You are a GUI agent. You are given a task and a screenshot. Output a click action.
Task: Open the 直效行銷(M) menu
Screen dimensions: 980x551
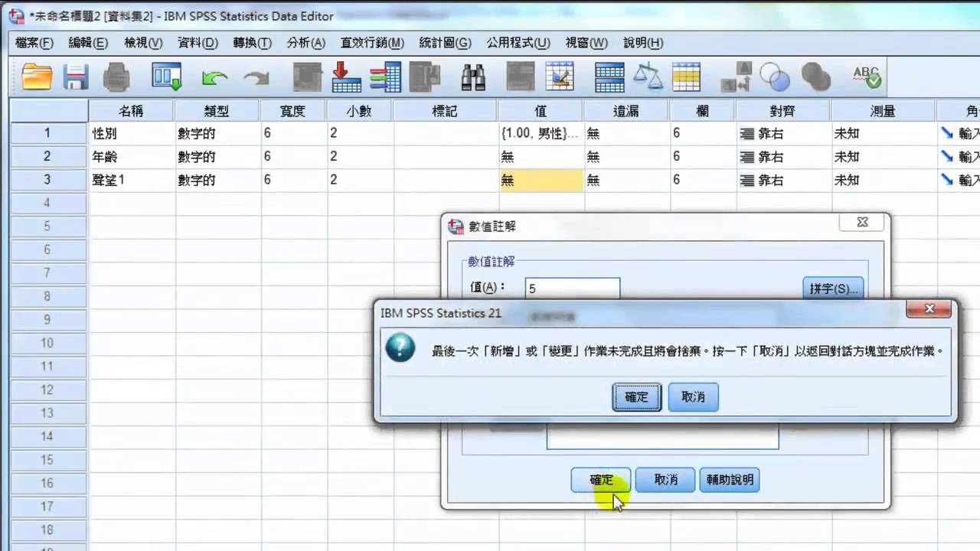click(x=372, y=43)
